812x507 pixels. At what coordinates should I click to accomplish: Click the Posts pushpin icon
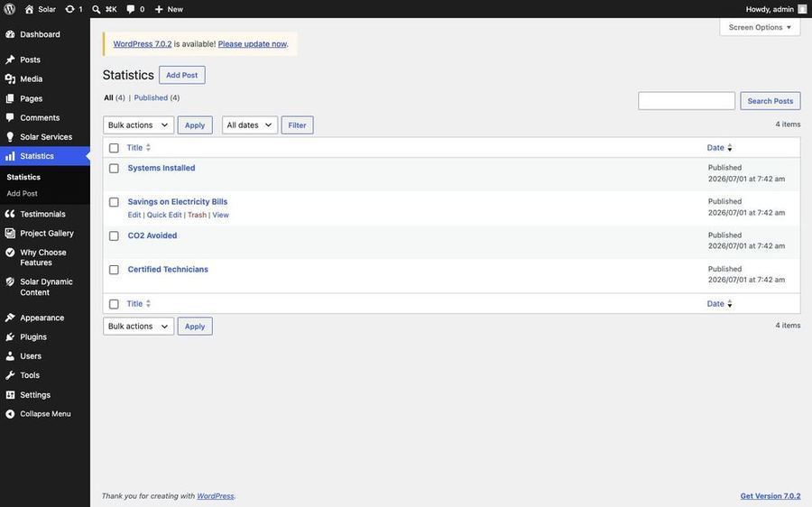pos(10,60)
